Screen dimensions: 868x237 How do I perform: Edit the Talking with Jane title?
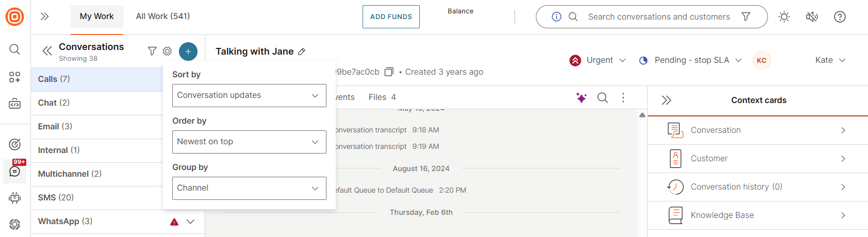[302, 52]
